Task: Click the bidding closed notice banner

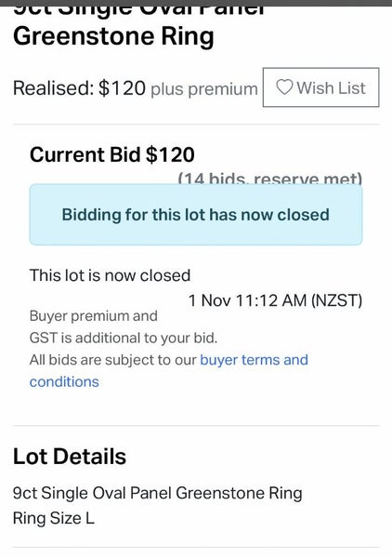Action: (196, 215)
